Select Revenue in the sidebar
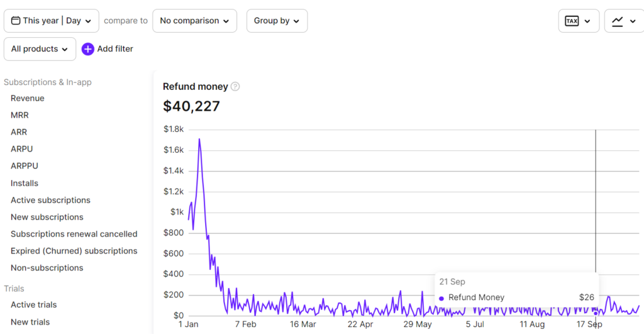The width and height of the screenshot is (644, 334). point(28,98)
